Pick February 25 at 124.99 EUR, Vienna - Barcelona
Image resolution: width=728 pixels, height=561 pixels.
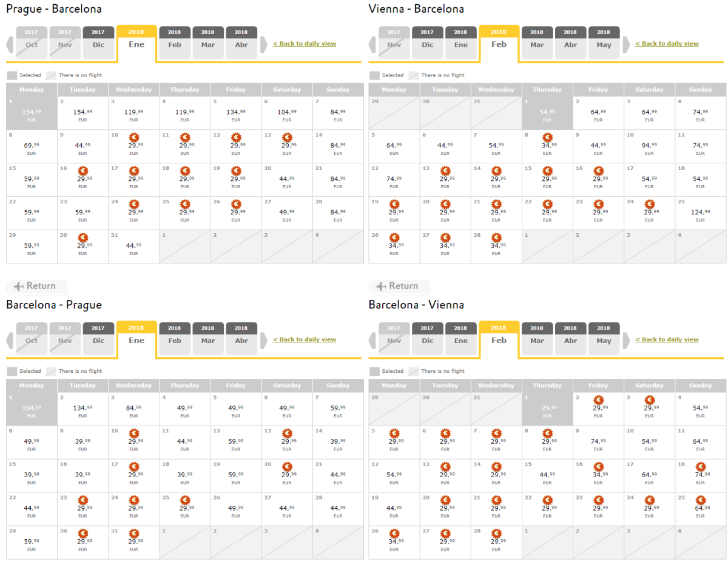(x=700, y=212)
